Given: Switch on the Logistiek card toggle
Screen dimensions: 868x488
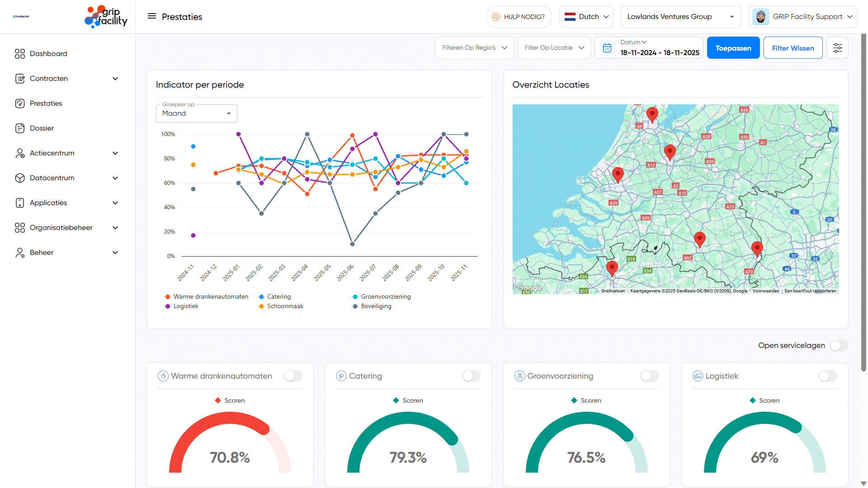Looking at the screenshot, I should [827, 375].
